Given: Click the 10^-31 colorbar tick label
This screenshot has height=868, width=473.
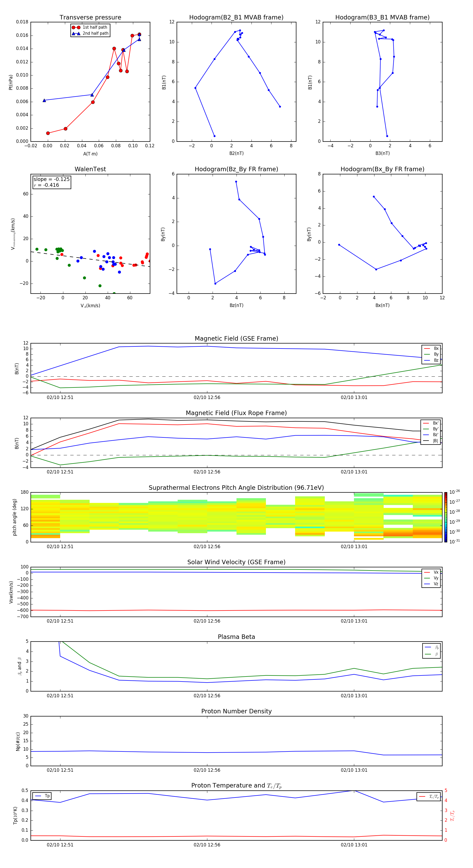Looking at the screenshot, I should coord(455,542).
